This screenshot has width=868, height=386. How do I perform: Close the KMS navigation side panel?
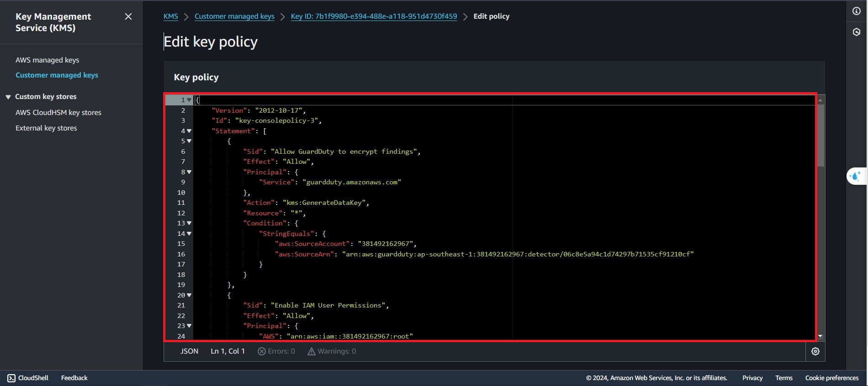tap(128, 16)
